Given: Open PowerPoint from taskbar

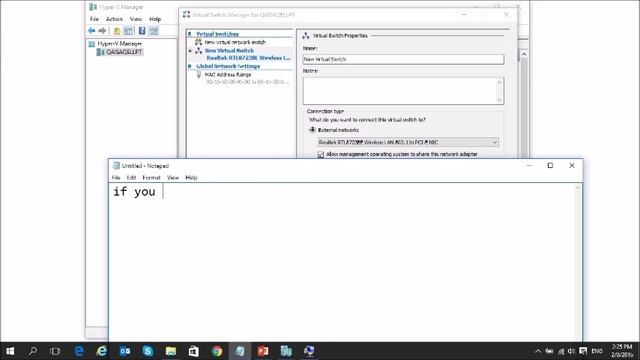Looking at the screenshot, I should [x=263, y=351].
